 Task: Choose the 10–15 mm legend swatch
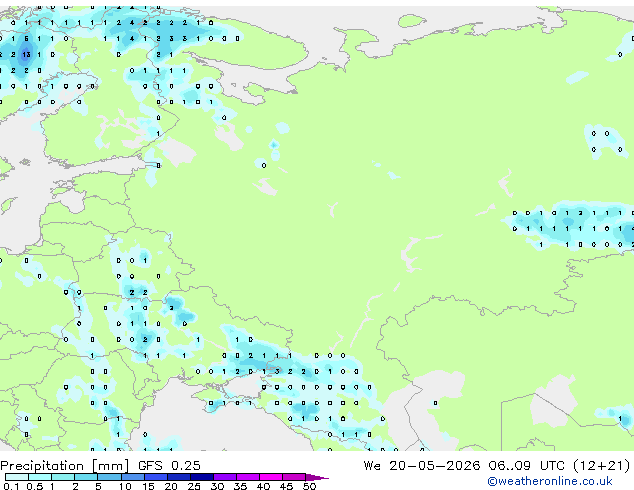click(133, 477)
